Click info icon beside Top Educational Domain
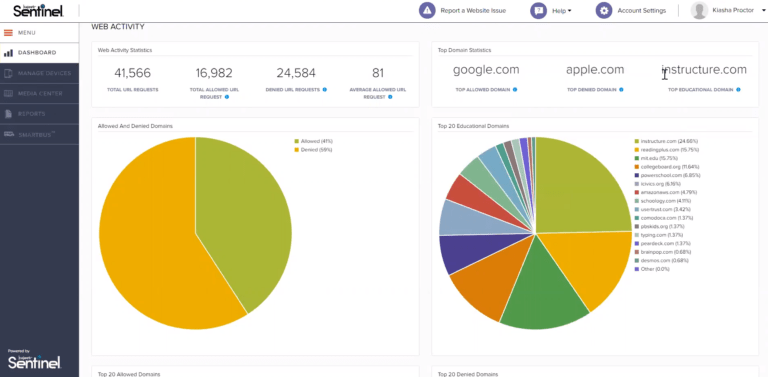 738,90
